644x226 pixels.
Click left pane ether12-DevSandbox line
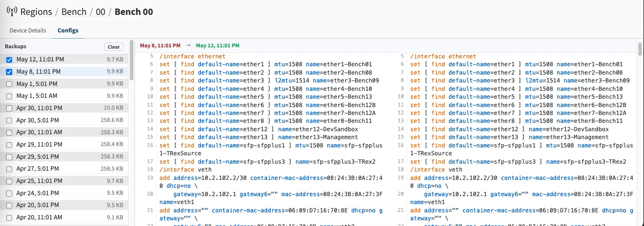click(x=259, y=129)
